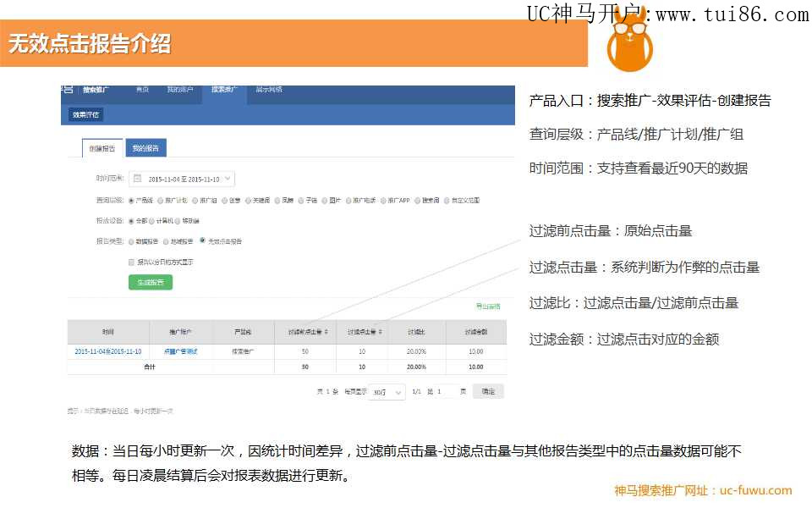This screenshot has height=508, width=812.
Task: Expand the rows-per-page 30行 dropdown
Action: tap(387, 392)
